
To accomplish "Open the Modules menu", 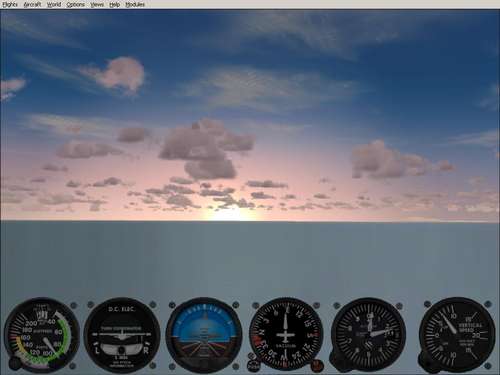I will [x=135, y=5].
